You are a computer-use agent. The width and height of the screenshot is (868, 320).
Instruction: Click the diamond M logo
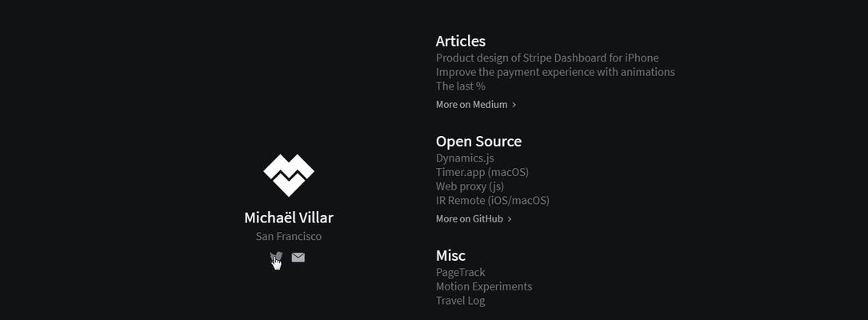pyautogui.click(x=289, y=175)
